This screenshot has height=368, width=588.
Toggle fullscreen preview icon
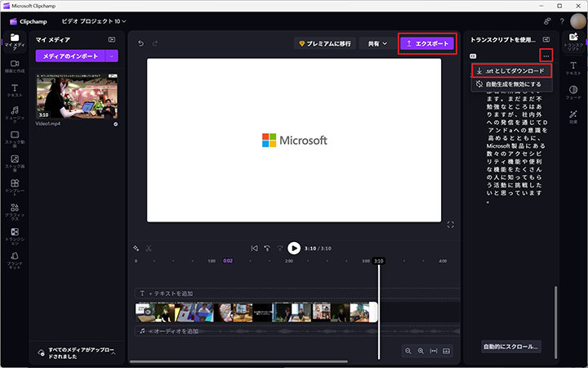450,225
